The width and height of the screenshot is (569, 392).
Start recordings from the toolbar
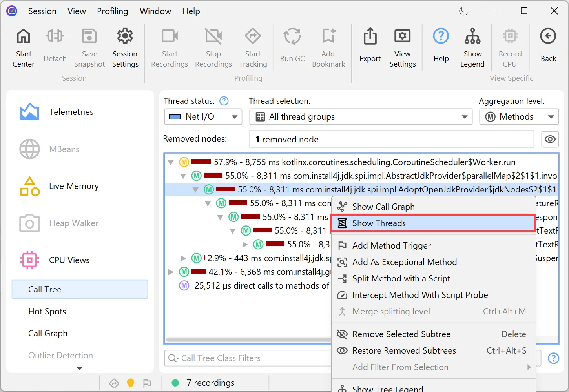169,47
